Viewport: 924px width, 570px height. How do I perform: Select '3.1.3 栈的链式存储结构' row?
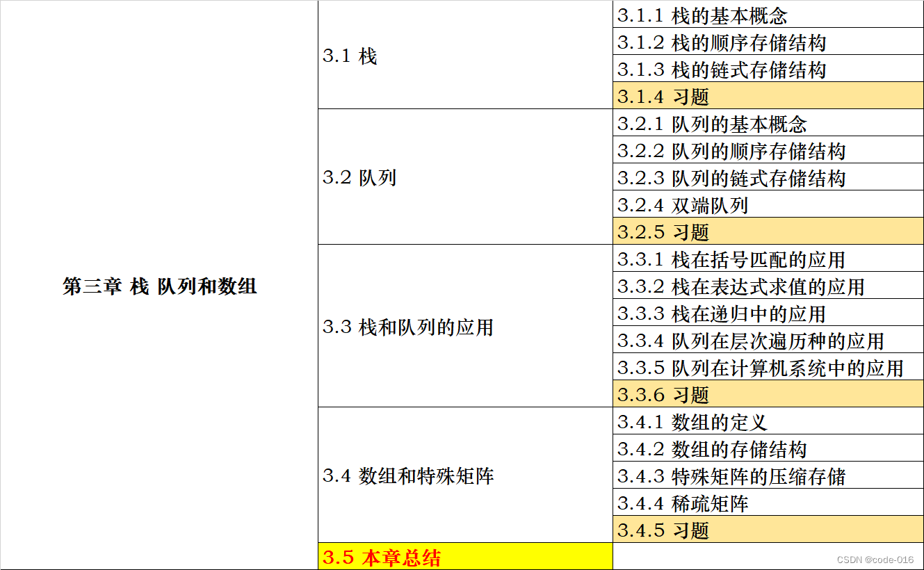768,69
